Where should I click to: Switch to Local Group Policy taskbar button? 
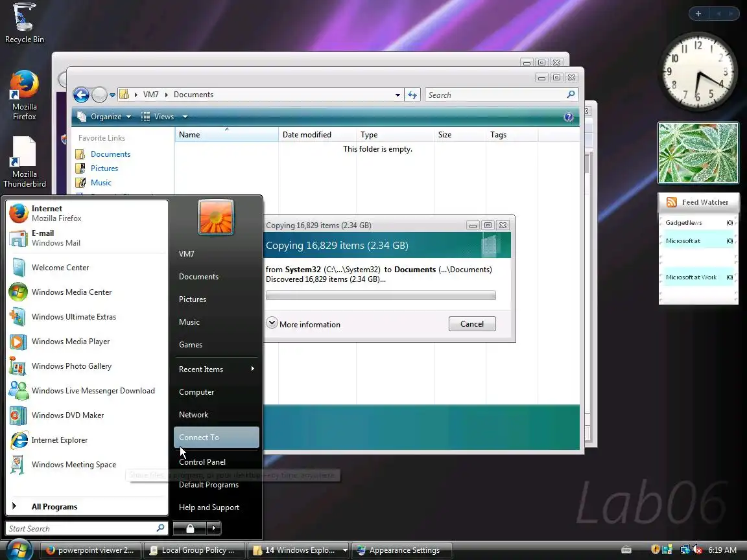[x=194, y=550]
